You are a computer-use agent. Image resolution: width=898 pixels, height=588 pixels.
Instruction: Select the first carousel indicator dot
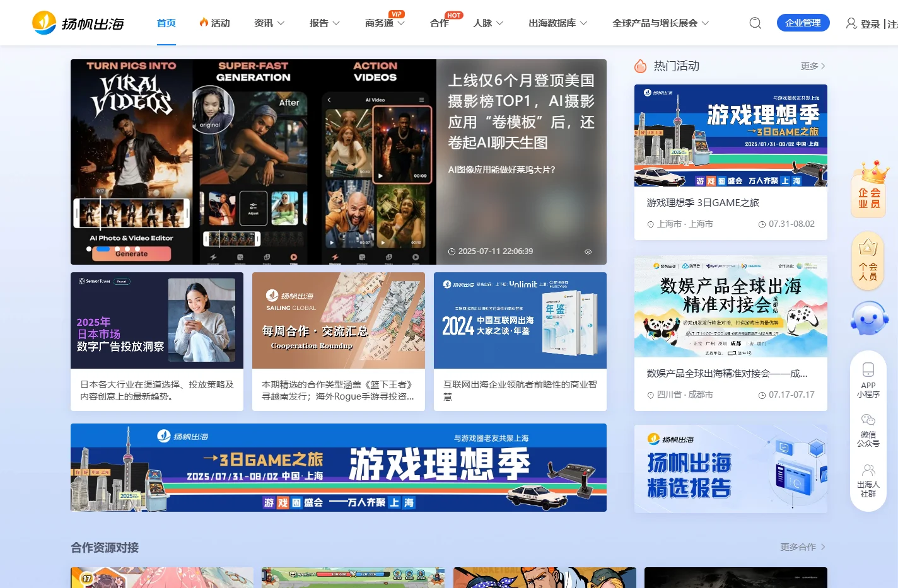pos(89,249)
